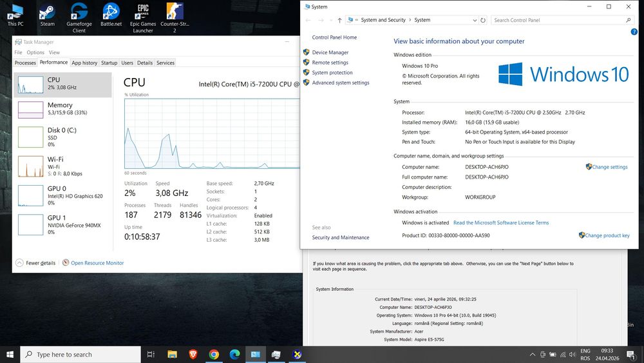
Task: Open the notification center icon
Action: pyautogui.click(x=631, y=355)
